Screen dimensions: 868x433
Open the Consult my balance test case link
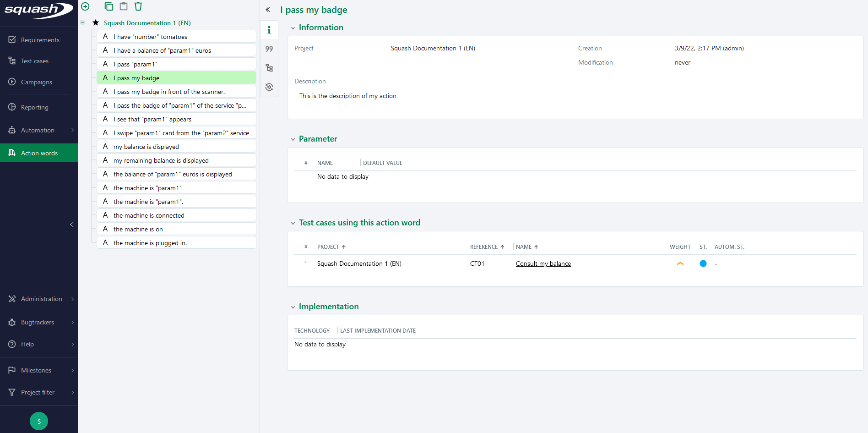coord(543,263)
